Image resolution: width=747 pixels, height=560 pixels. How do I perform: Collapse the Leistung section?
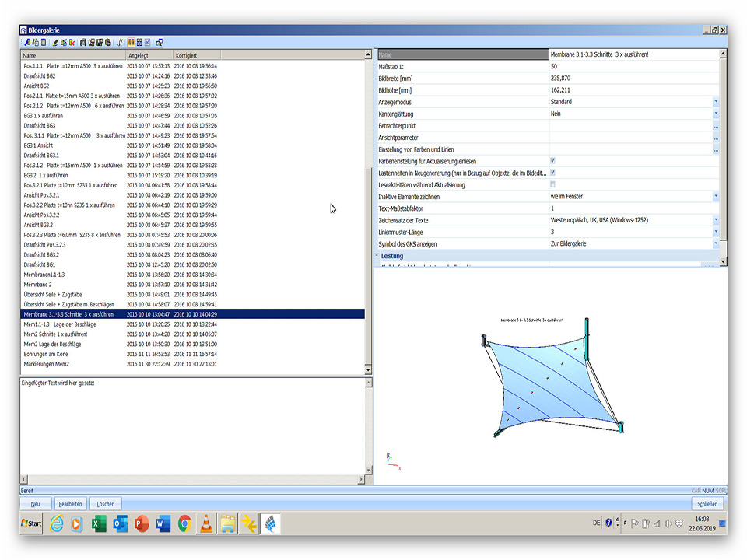click(378, 256)
